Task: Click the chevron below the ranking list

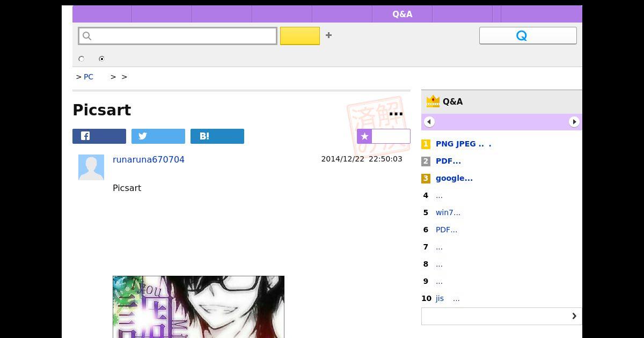Action: click(574, 316)
